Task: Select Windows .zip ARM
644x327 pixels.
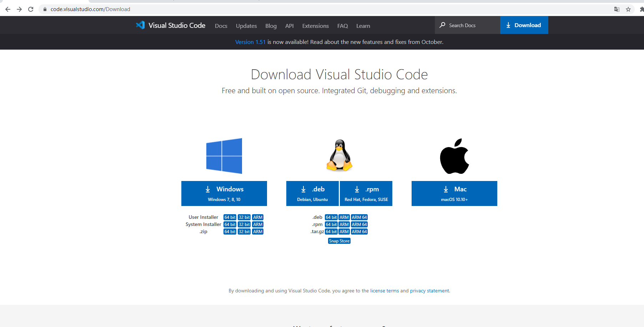Action: (258, 232)
